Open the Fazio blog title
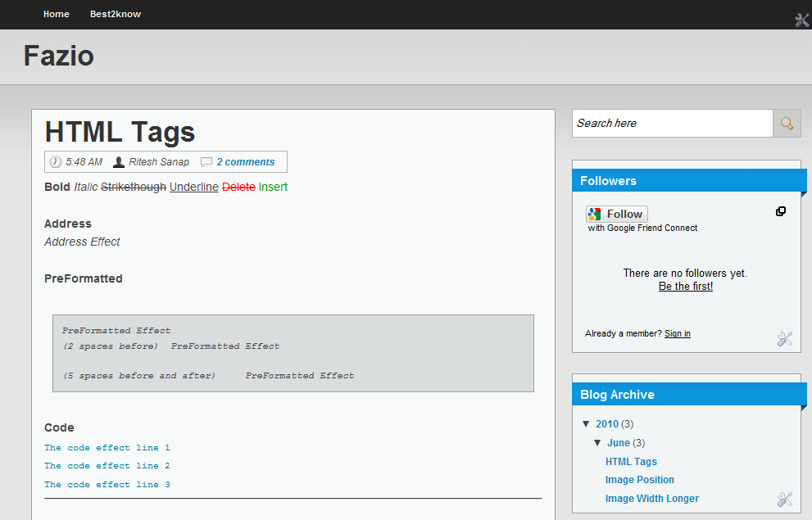Image resolution: width=812 pixels, height=520 pixels. (58, 56)
